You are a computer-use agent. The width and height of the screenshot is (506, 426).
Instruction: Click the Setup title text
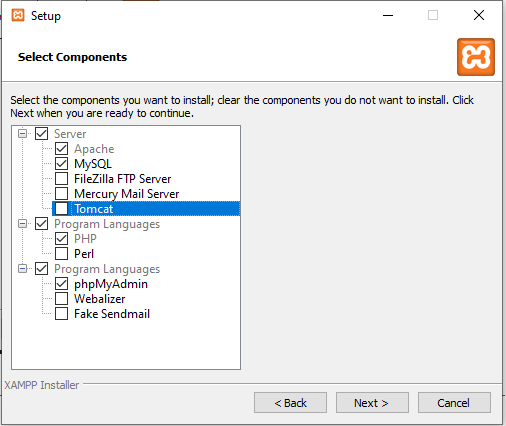pos(46,16)
